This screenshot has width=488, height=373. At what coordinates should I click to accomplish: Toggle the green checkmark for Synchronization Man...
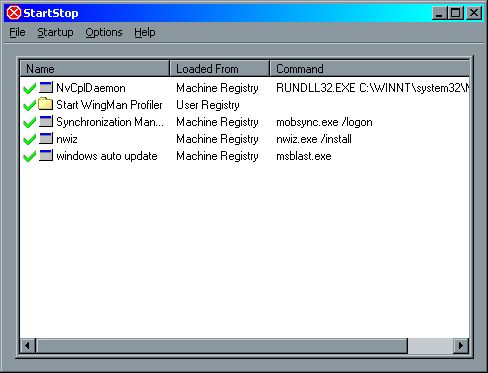[x=30, y=122]
